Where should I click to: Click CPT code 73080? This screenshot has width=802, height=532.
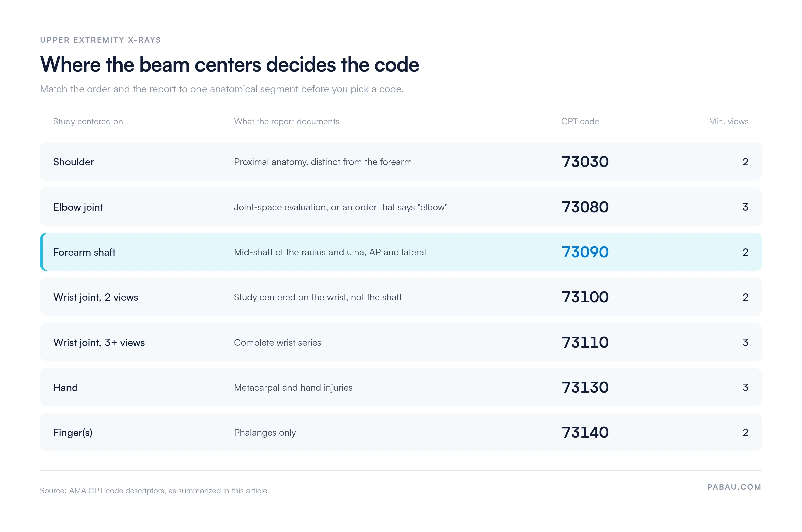coord(585,207)
